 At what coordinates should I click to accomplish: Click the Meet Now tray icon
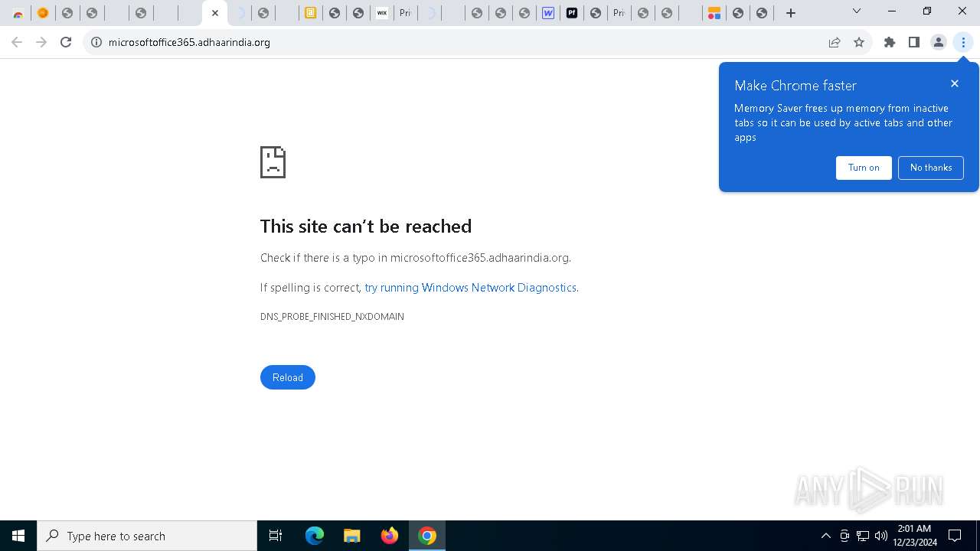tap(844, 536)
